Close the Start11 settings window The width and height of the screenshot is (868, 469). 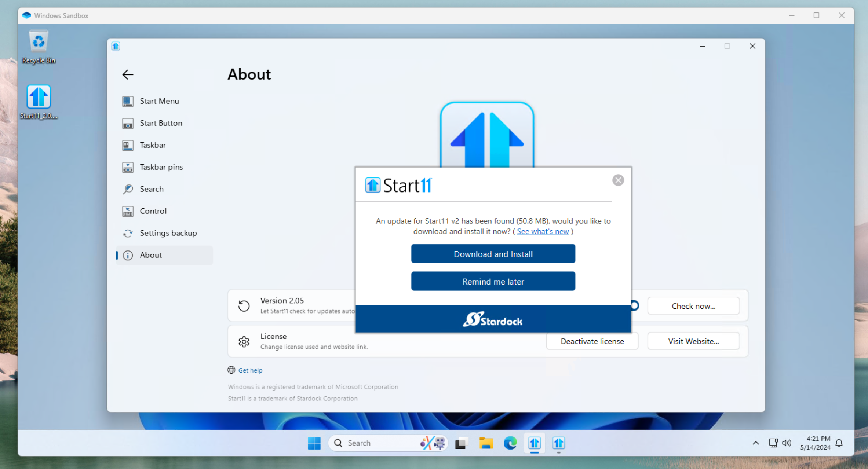click(x=752, y=46)
